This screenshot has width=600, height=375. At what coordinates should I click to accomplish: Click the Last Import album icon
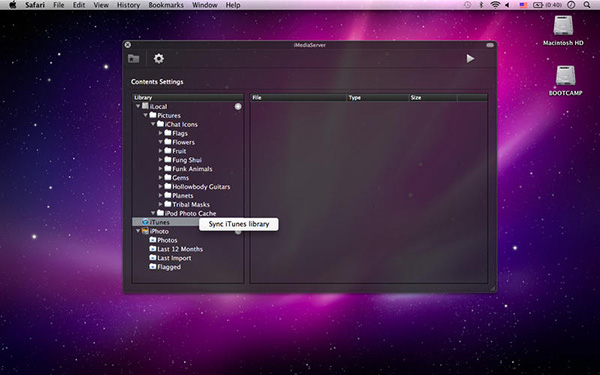(x=153, y=257)
